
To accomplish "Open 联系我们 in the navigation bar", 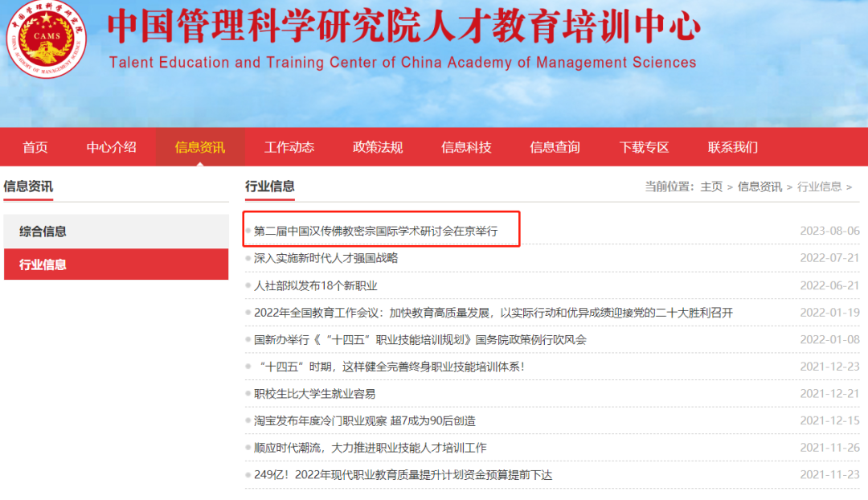I will tap(732, 147).
